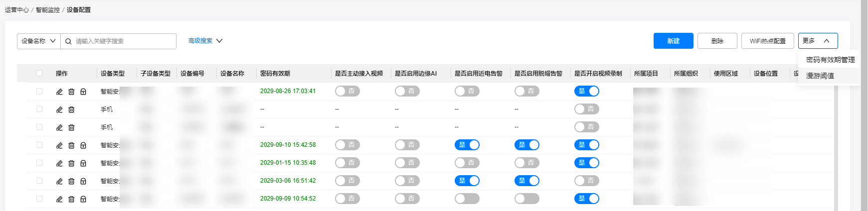The image size is (868, 211).
Task: Click the lock icon for the 2029-09-10 device row
Action: [x=83, y=145]
